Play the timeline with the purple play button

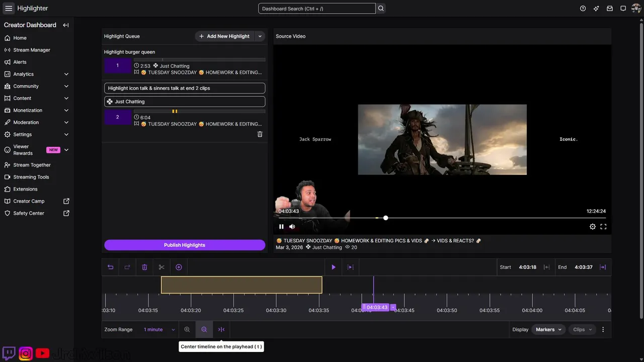pyautogui.click(x=334, y=267)
